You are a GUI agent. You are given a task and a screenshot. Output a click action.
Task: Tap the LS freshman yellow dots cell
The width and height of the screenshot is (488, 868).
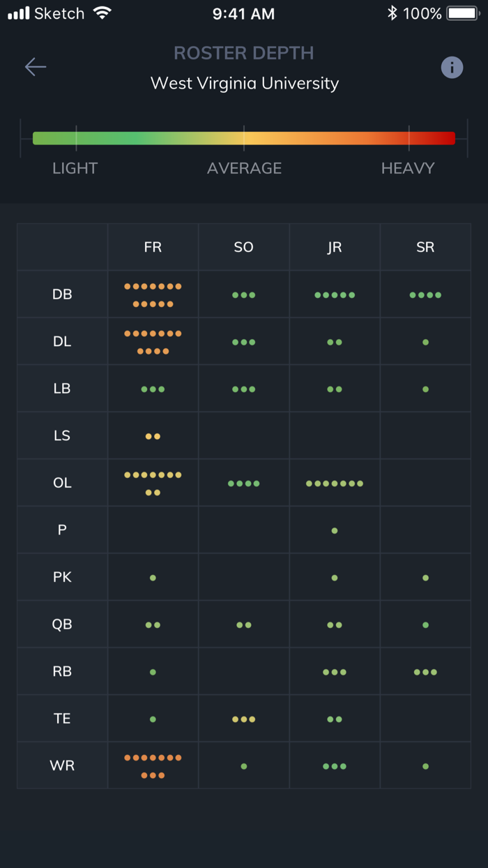click(x=153, y=436)
